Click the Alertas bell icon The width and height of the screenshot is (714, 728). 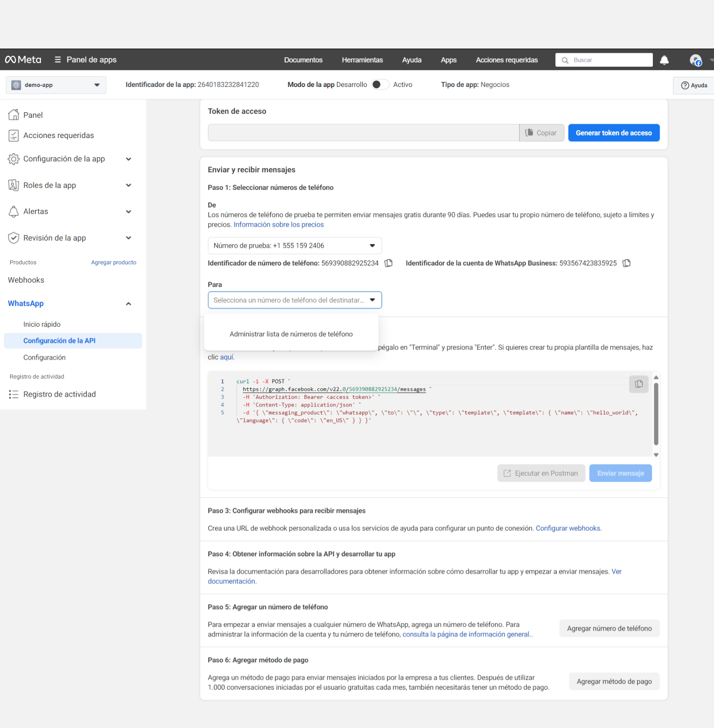coord(13,211)
